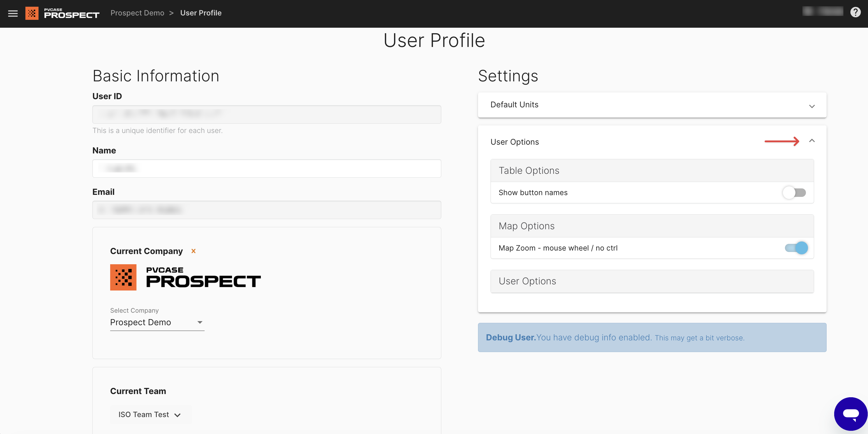Click the User ID field
The image size is (868, 434).
[x=266, y=114]
